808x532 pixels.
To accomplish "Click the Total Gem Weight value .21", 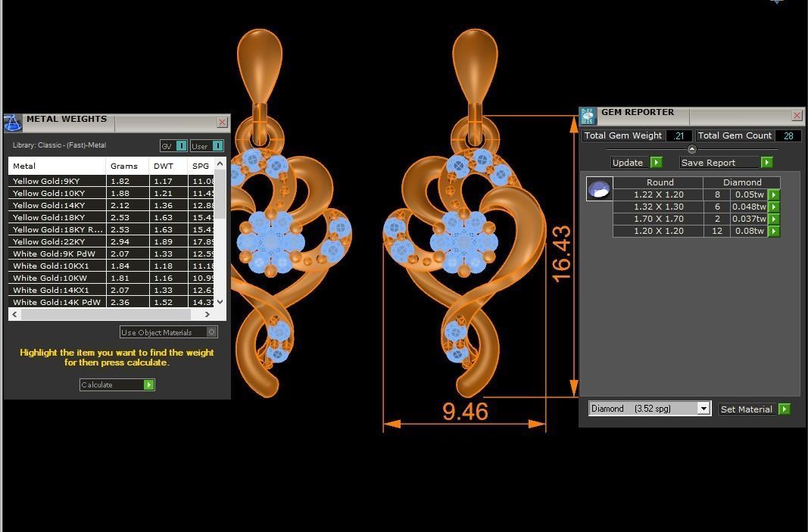I will tap(679, 136).
